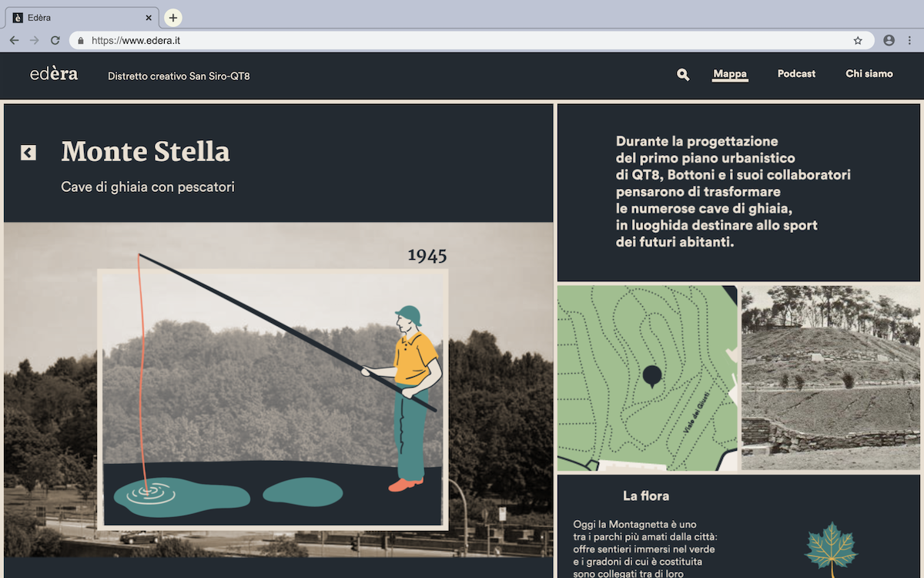Click the Oggi la Montagnetta paragraph
Screen dimensions: 924x578
click(x=645, y=548)
